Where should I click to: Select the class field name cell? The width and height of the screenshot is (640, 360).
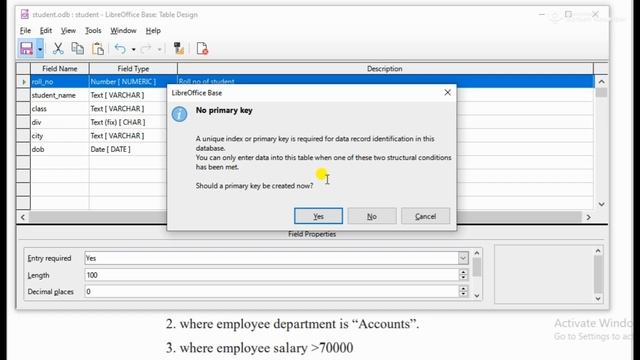(60, 109)
